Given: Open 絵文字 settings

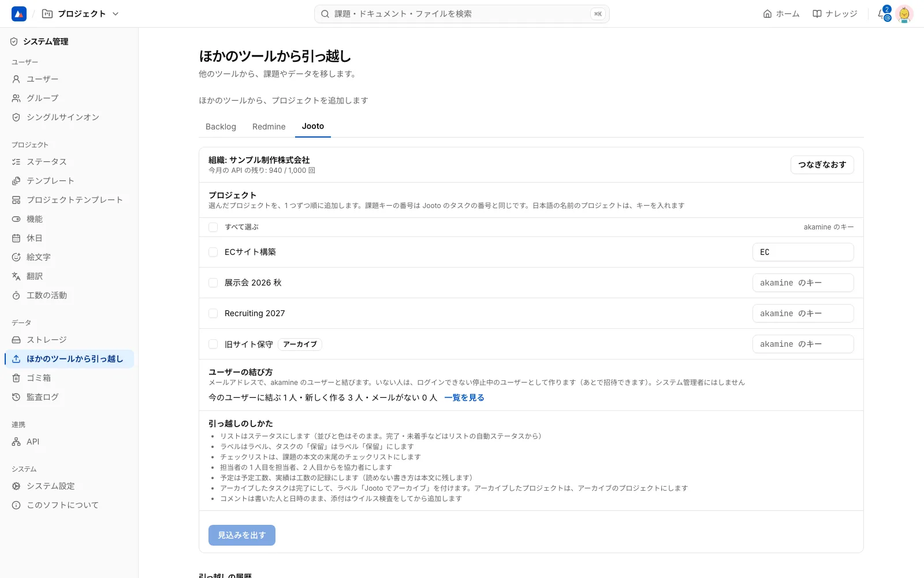Looking at the screenshot, I should [x=69, y=257].
